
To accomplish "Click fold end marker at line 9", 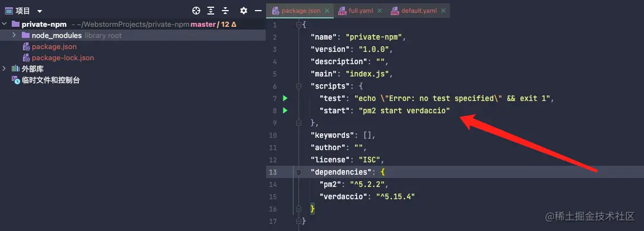I will [299, 123].
